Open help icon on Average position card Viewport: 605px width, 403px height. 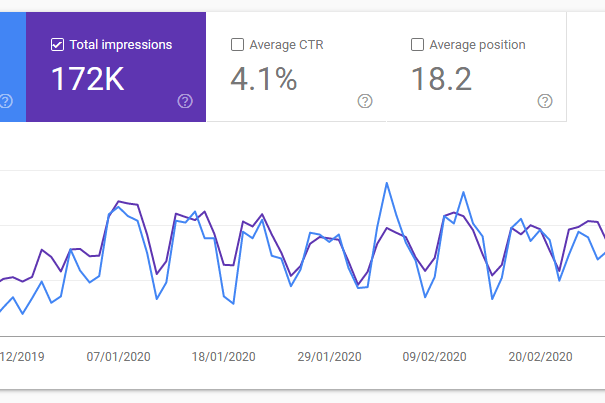(545, 101)
